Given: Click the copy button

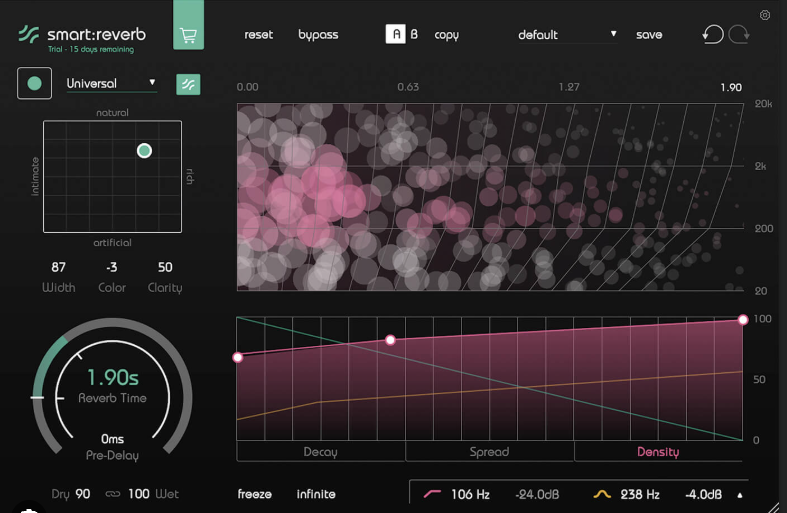Looking at the screenshot, I should click(x=447, y=35).
